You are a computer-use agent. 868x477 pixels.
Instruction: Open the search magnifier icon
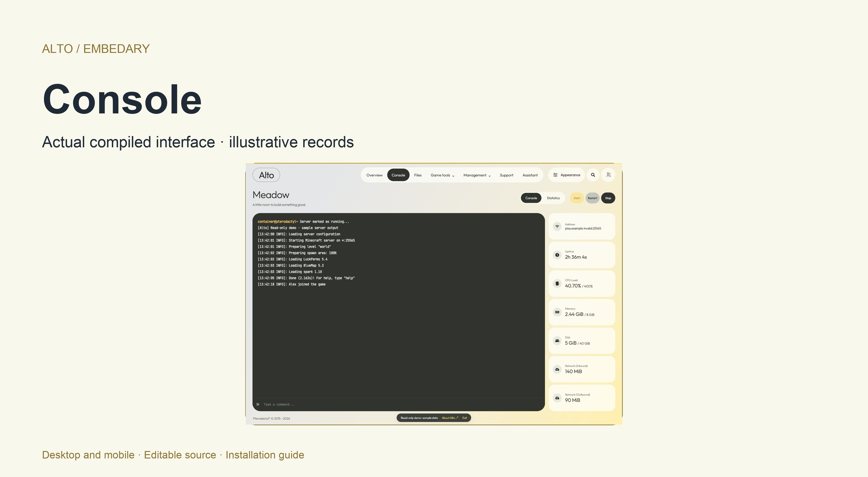593,175
